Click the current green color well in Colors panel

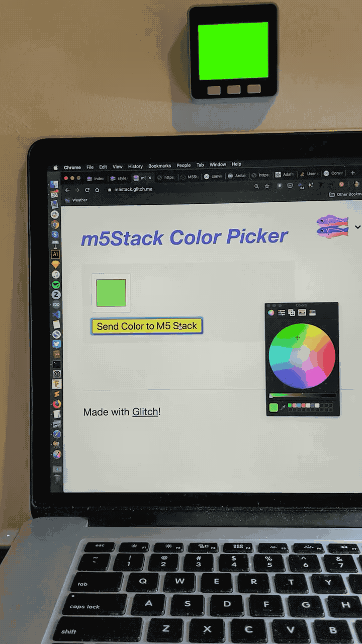click(274, 407)
